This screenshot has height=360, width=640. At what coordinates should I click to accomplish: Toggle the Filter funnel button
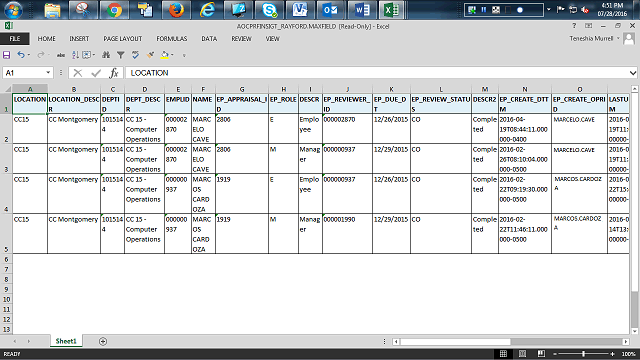pyautogui.click(x=121, y=55)
